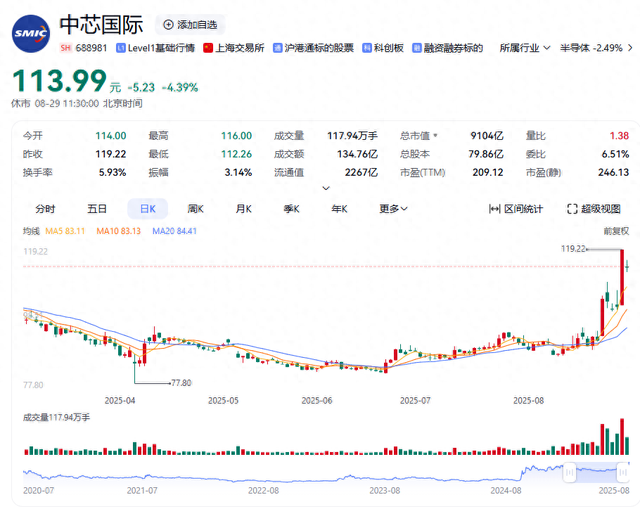Switch to the 季K chart tab
The height and width of the screenshot is (509, 640).
click(x=292, y=209)
